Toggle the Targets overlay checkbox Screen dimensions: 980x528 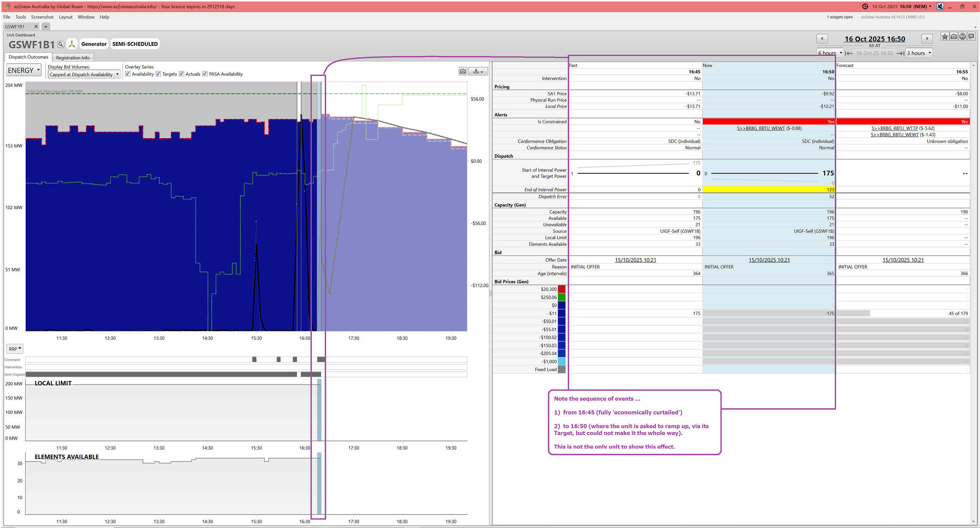pos(158,74)
